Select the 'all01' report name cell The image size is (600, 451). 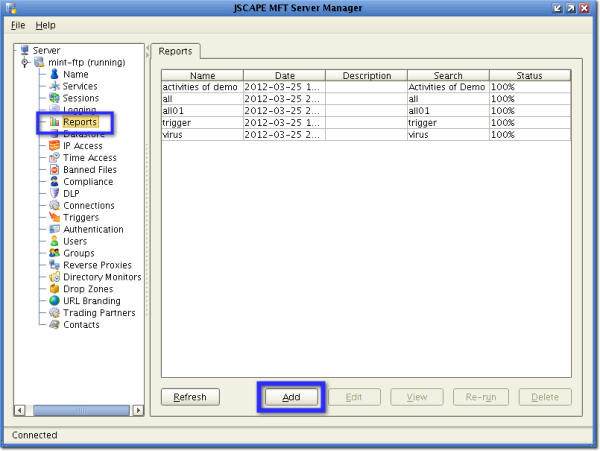click(202, 111)
